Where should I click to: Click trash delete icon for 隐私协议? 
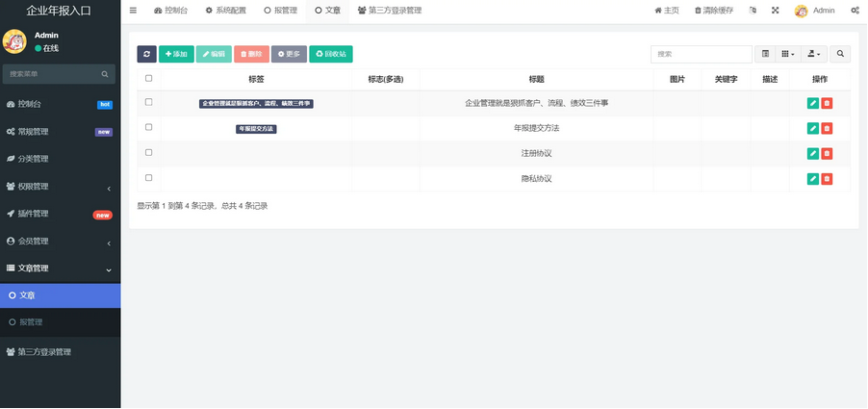pyautogui.click(x=827, y=179)
